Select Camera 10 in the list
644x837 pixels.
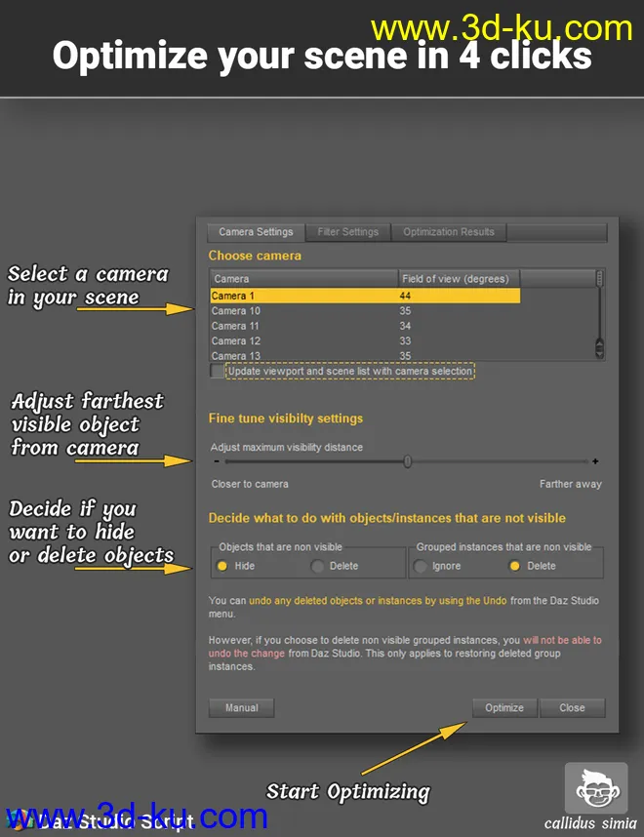[236, 311]
